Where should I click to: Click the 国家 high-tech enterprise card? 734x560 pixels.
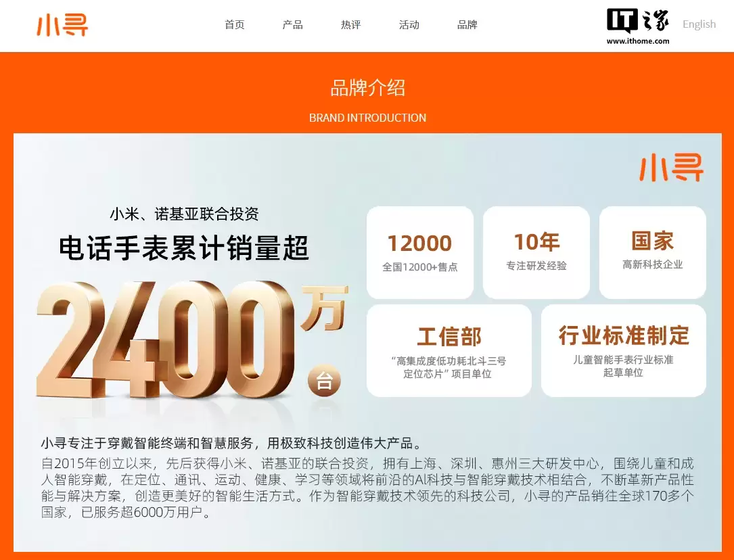coord(652,252)
